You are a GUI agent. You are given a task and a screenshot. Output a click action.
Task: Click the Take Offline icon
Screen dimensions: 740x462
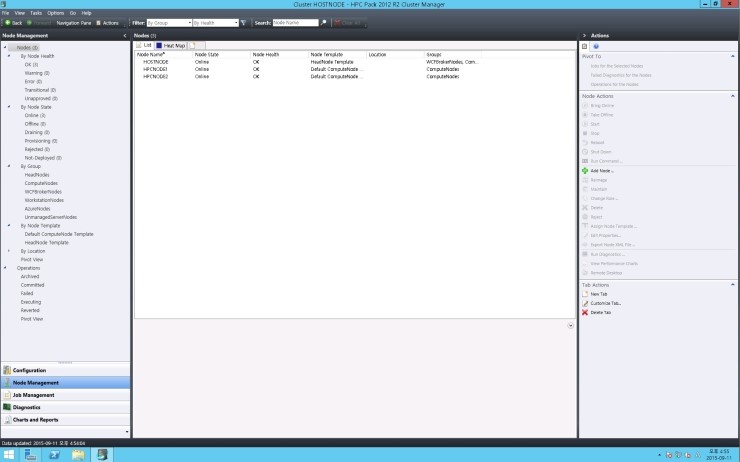click(585, 115)
